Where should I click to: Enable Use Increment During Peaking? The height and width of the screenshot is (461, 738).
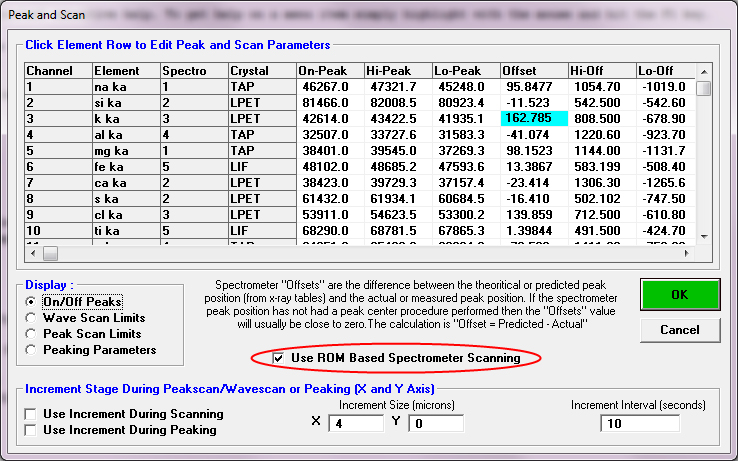(x=33, y=430)
